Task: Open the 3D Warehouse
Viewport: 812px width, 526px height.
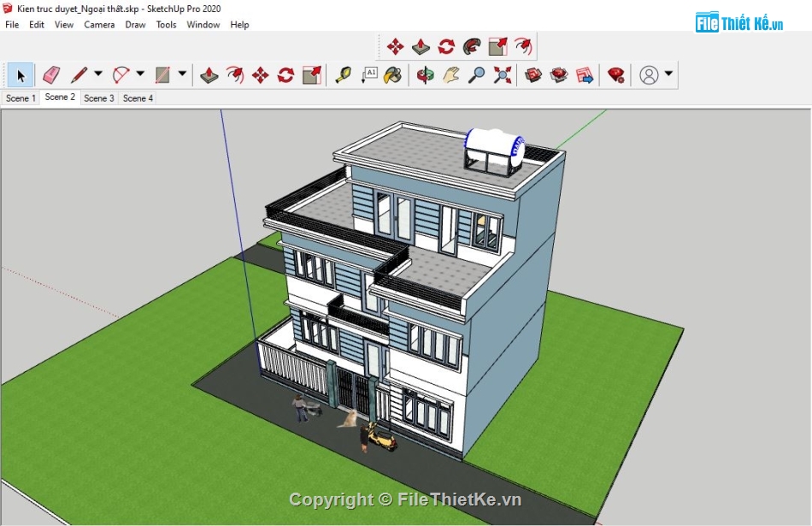Action: 533,75
